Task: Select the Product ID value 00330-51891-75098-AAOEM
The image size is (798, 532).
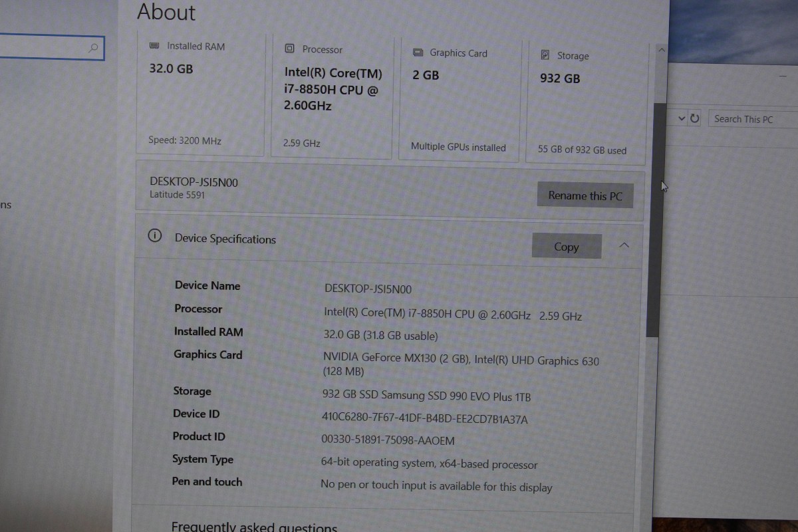Action: (388, 440)
